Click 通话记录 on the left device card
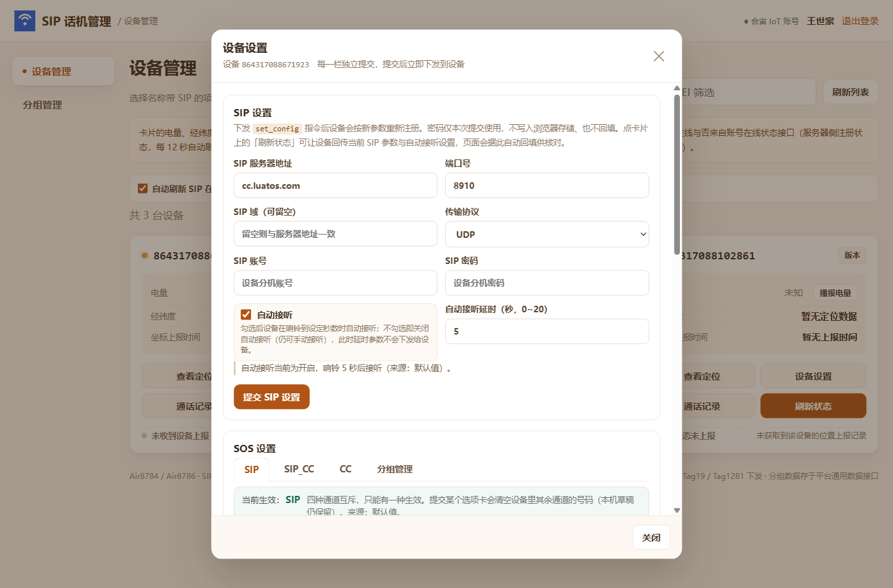Image resolution: width=893 pixels, height=588 pixels. [178, 406]
